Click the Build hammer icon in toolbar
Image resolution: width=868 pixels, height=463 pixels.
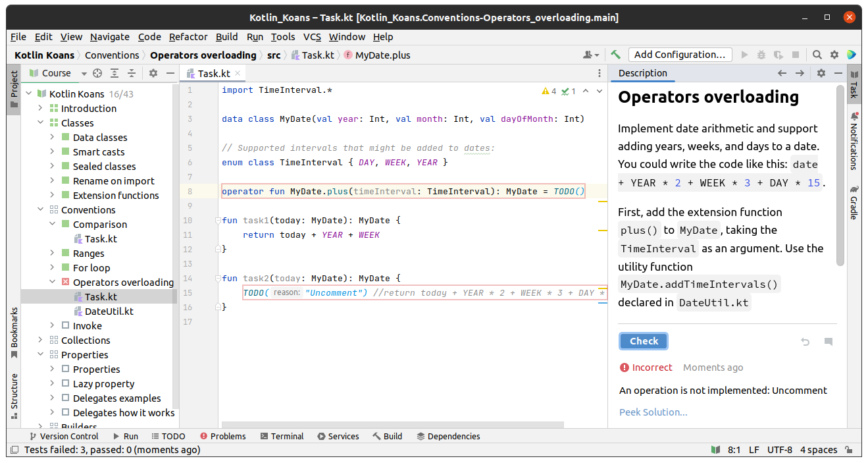click(x=616, y=55)
